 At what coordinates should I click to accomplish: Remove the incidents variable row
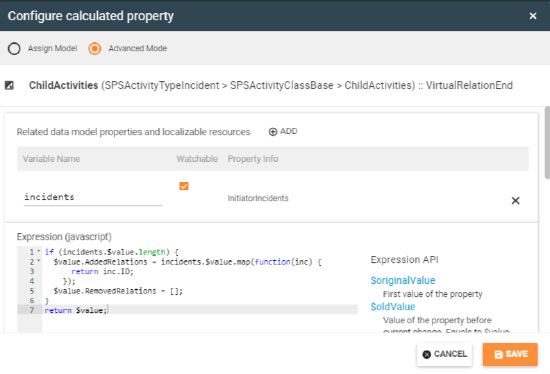(x=515, y=201)
